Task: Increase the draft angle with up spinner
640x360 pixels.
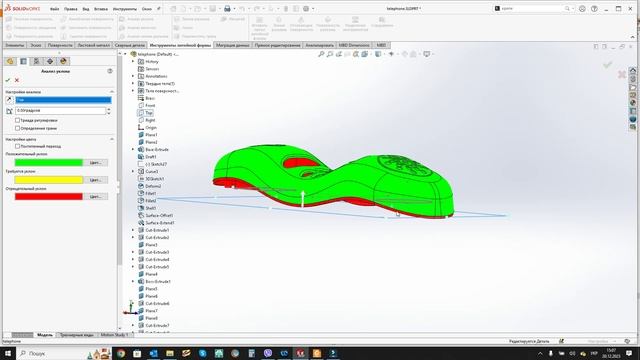Action: 109,109
